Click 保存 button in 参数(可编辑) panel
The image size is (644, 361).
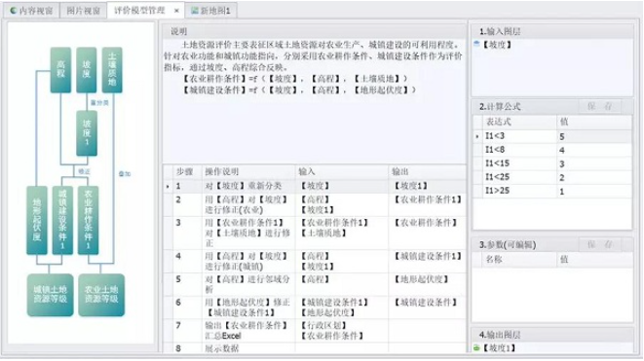coord(599,244)
